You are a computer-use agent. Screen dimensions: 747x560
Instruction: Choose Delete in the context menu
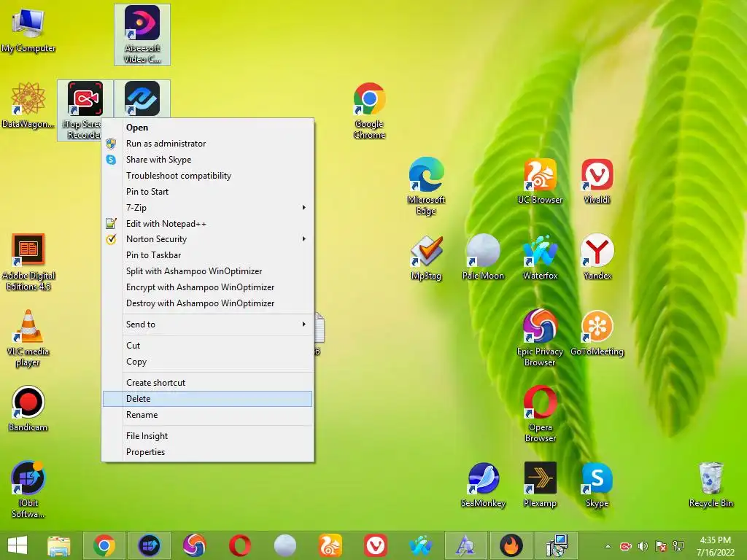(x=208, y=399)
